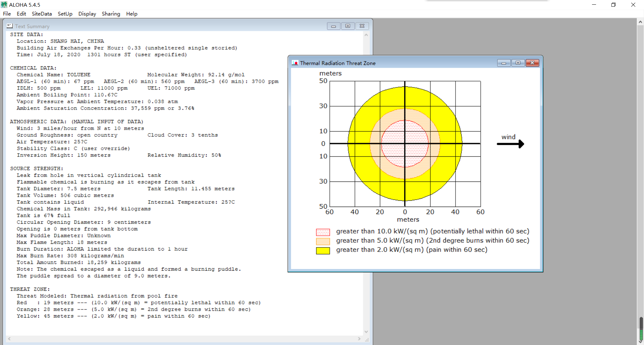Click 'Tank Length: 11.455 meters' text

(x=191, y=189)
